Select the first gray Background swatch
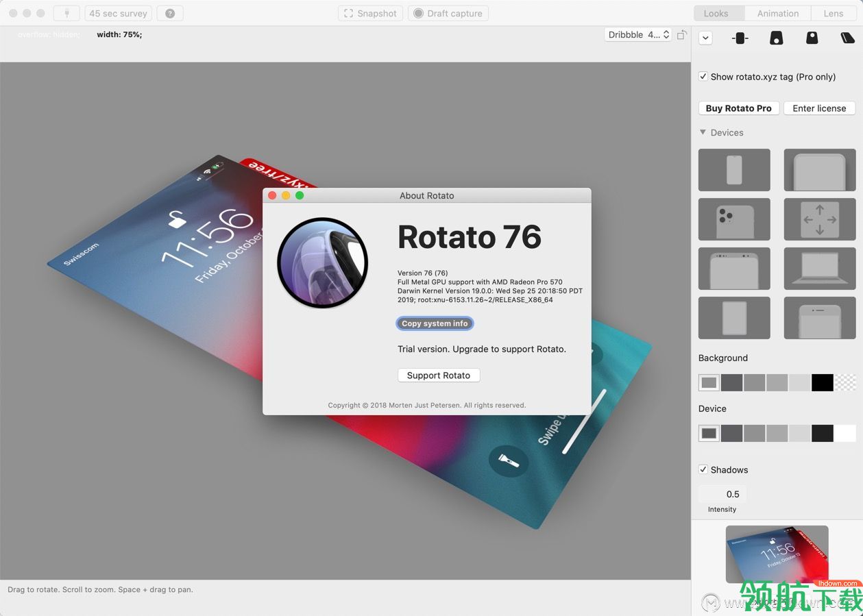The width and height of the screenshot is (863, 616). coord(709,382)
